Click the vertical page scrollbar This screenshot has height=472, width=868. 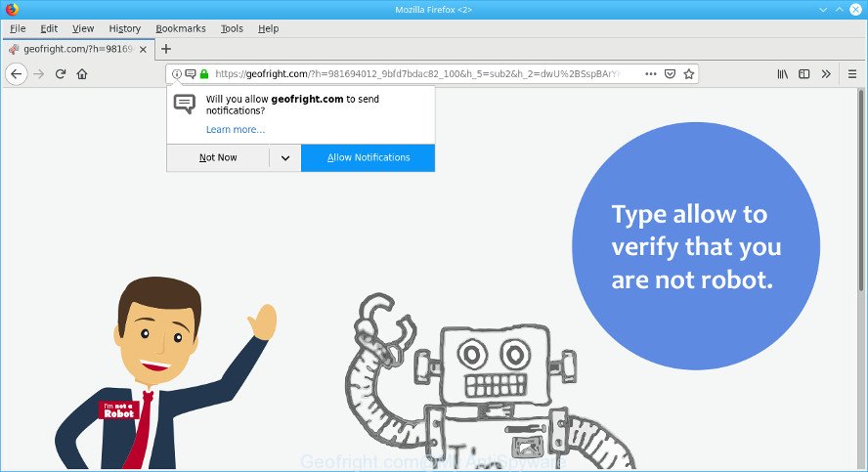pos(861,189)
